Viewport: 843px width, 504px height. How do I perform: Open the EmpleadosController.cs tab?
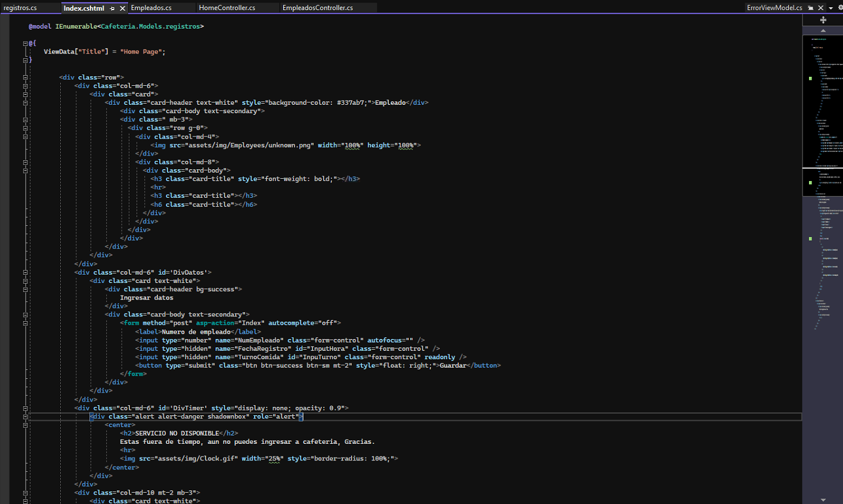point(318,8)
